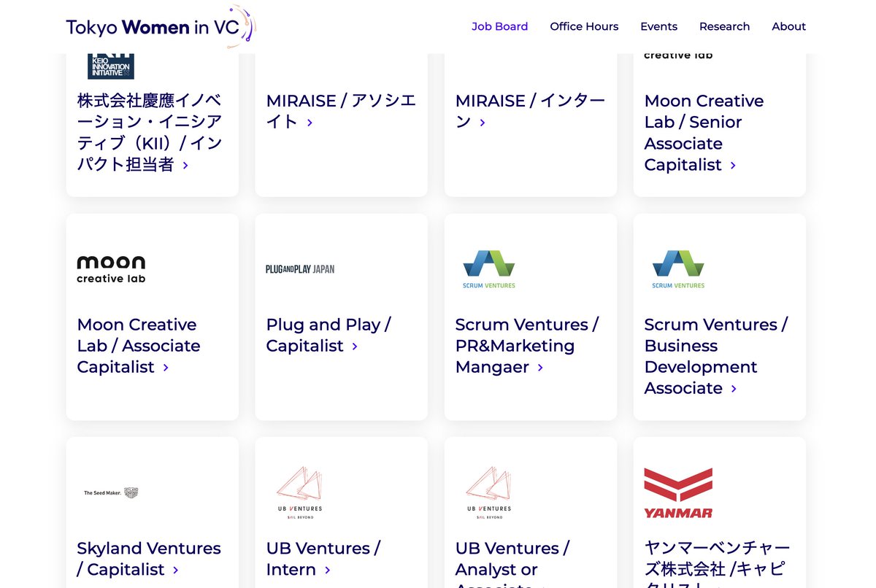The width and height of the screenshot is (876, 588).
Task: Click chevron after MIRAISE アソシエイト
Action: coord(310,123)
